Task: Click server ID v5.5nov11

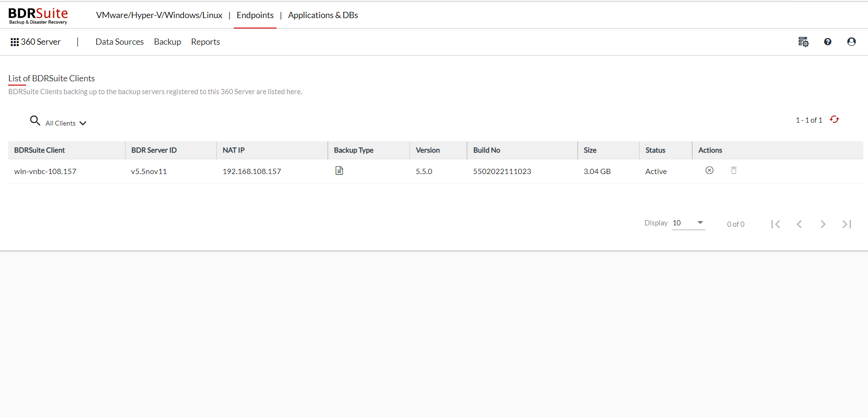Action: [149, 171]
